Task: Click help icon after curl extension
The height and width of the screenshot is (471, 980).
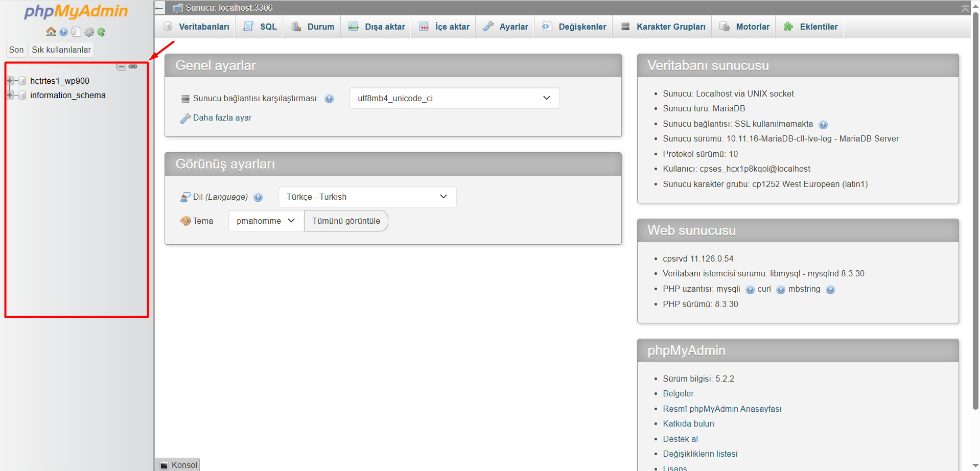Action: coord(781,290)
